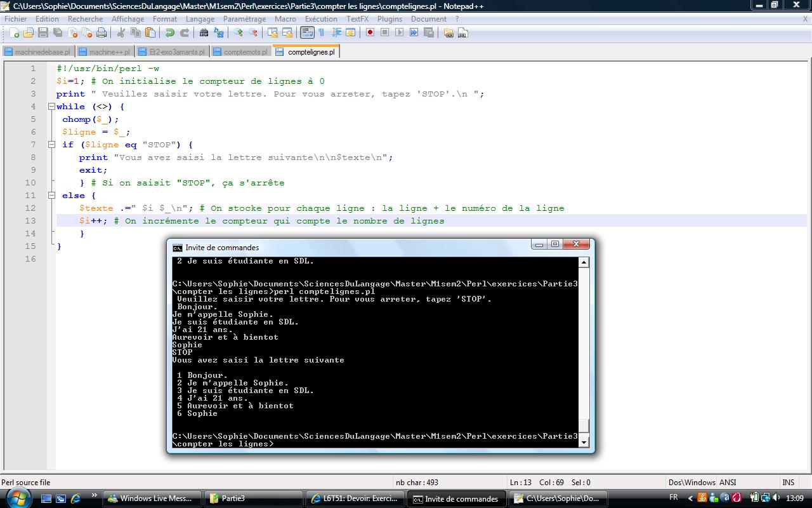Open the Plugins menu
The image size is (812, 508).
(x=390, y=19)
